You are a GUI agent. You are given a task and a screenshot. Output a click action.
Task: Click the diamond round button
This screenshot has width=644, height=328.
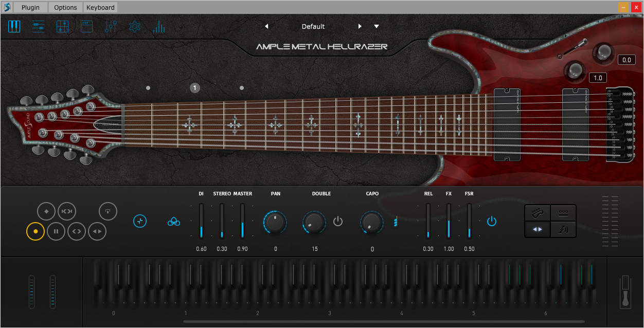click(46, 211)
